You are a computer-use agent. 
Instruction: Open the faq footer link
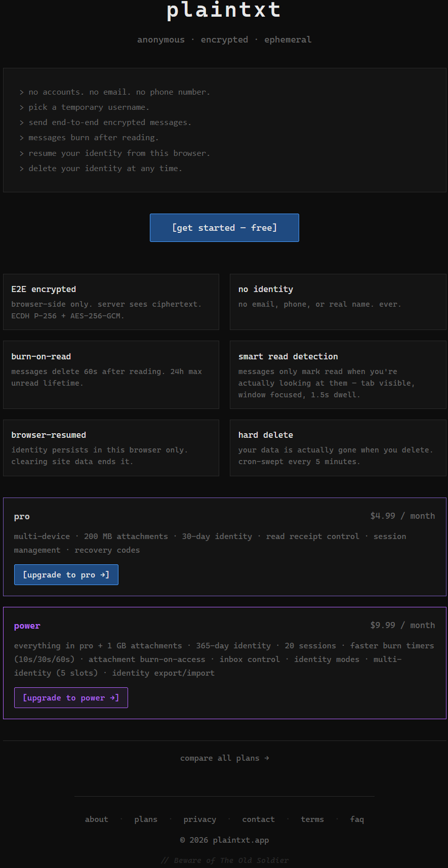click(x=357, y=819)
